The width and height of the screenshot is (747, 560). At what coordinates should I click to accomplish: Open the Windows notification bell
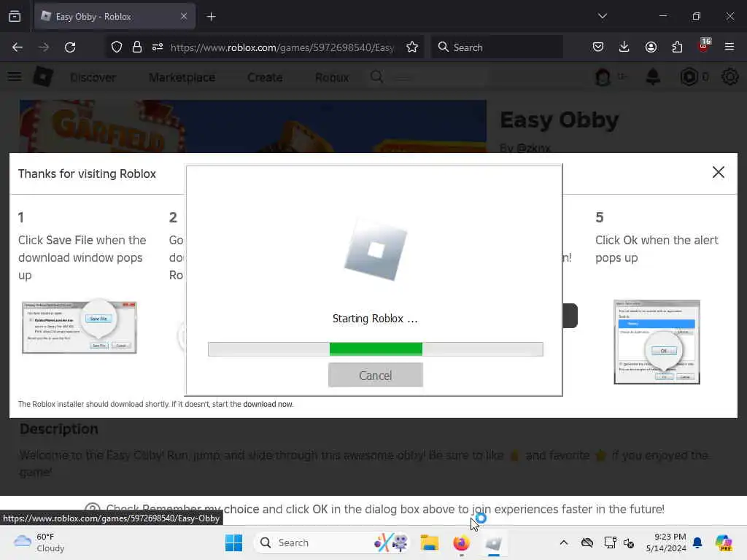pos(697,542)
